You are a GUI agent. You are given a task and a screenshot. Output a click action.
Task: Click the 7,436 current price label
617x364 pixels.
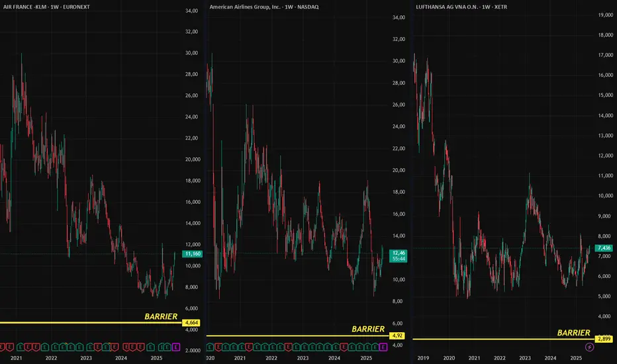pos(604,248)
